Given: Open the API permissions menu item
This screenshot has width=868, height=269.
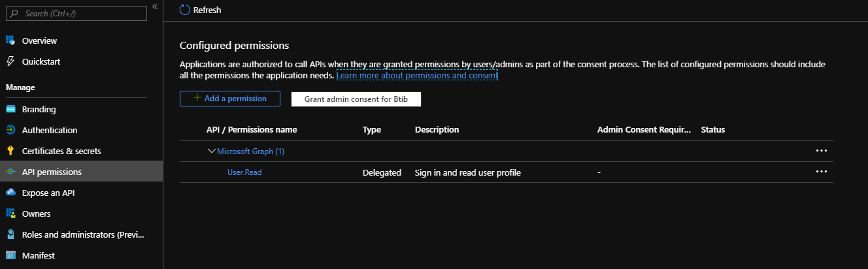Looking at the screenshot, I should click(52, 172).
